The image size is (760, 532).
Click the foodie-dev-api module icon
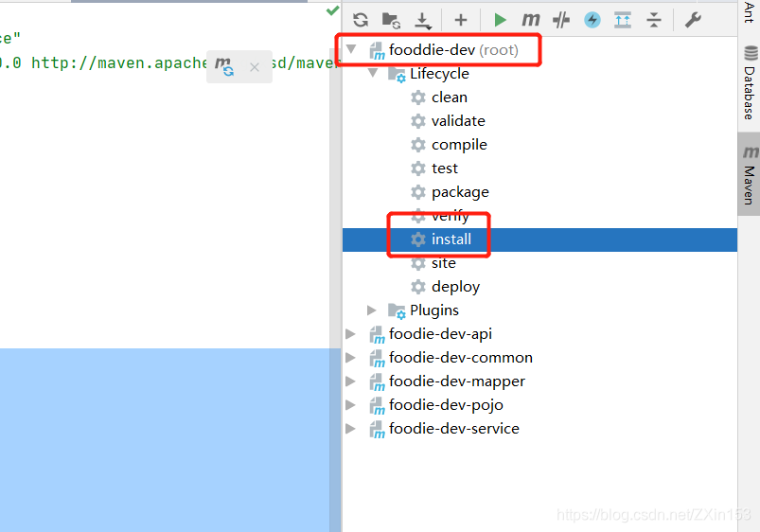[377, 334]
